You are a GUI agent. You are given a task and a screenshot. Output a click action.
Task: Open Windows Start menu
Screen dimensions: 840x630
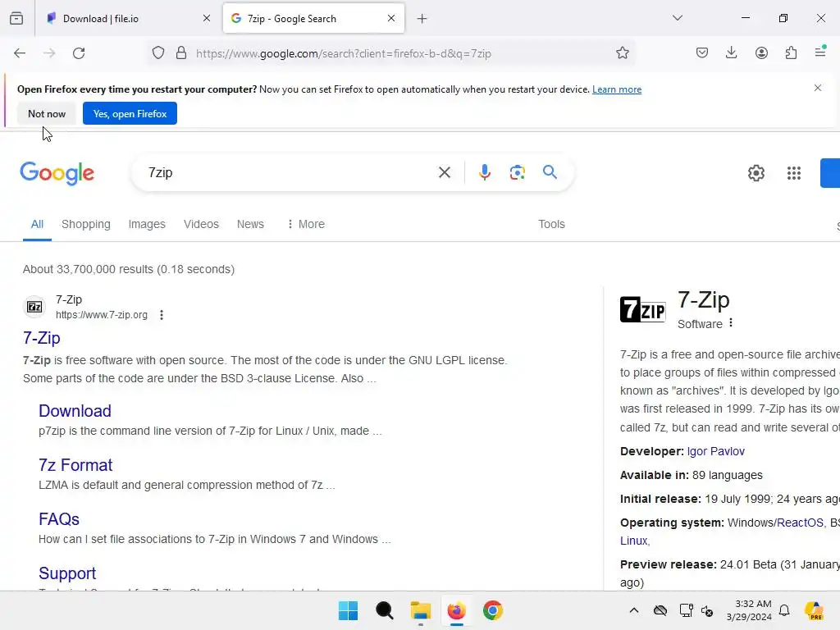[348, 610]
